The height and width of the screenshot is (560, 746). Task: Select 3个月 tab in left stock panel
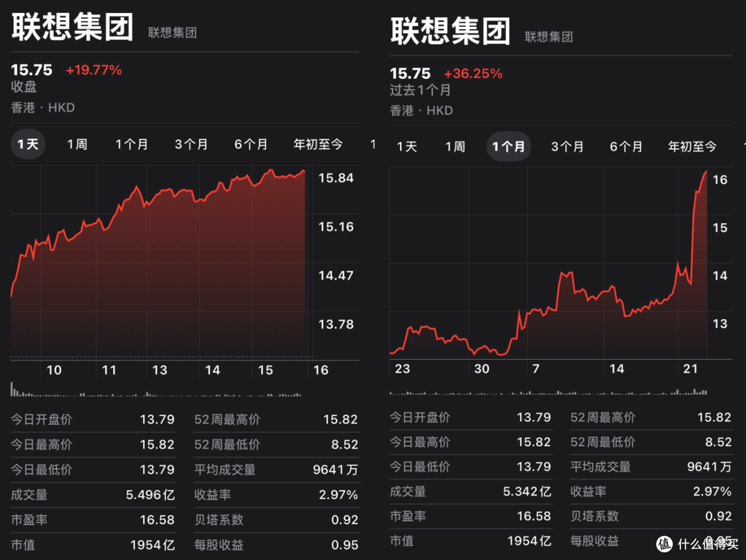pos(191,144)
